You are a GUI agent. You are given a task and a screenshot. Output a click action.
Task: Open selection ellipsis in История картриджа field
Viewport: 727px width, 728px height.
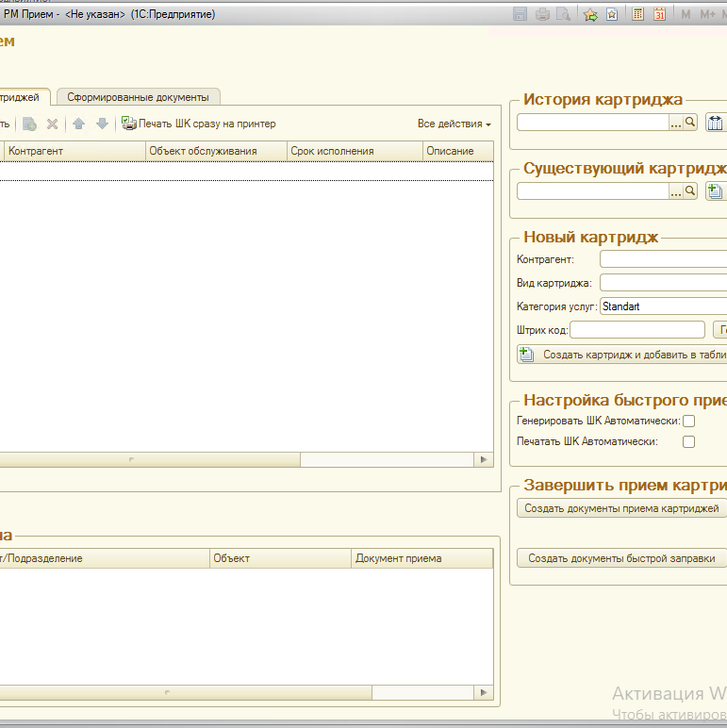[675, 123]
